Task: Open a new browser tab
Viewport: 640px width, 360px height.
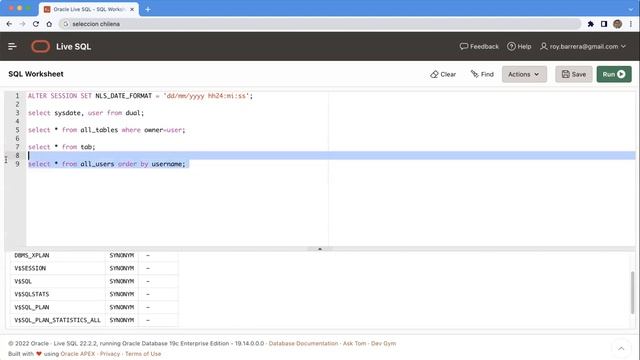Action: tap(148, 9)
